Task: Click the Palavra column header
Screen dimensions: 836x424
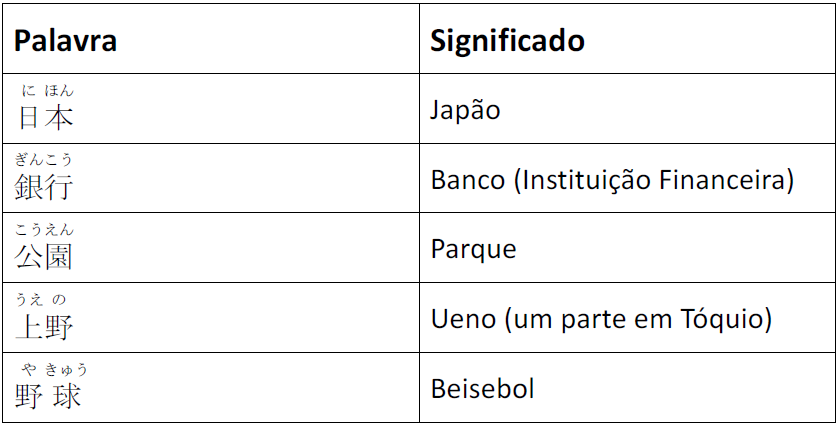Action: point(65,41)
